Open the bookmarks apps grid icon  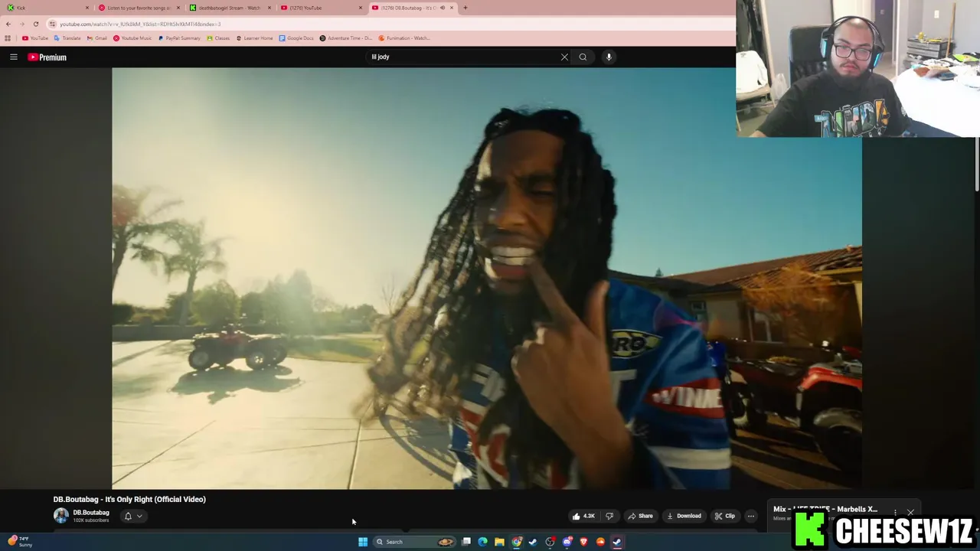8,37
